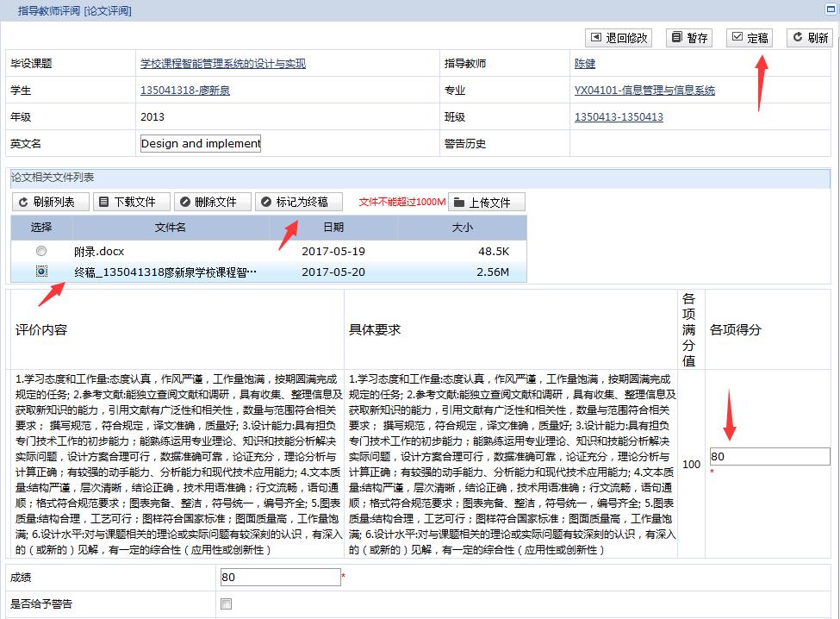The image size is (840, 619).
Task: Click date 2017-05-19
Action: click(x=333, y=252)
